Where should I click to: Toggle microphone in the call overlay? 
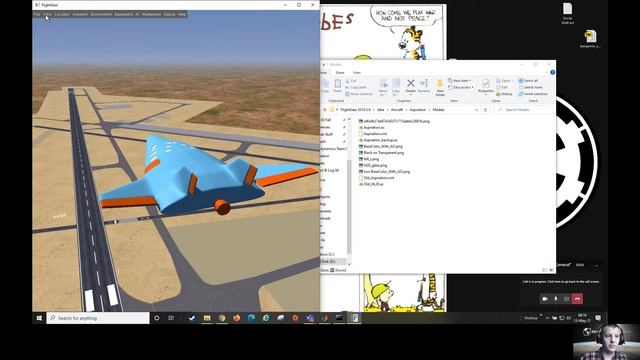(556, 299)
